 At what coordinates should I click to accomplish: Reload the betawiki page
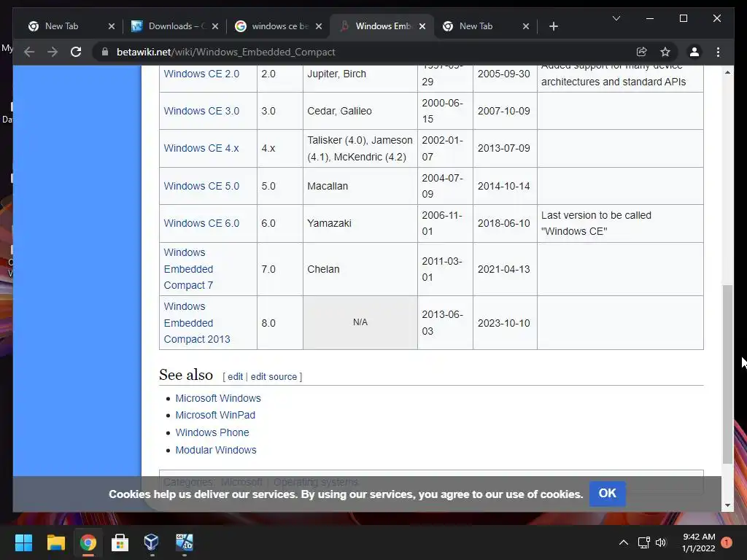coord(76,52)
